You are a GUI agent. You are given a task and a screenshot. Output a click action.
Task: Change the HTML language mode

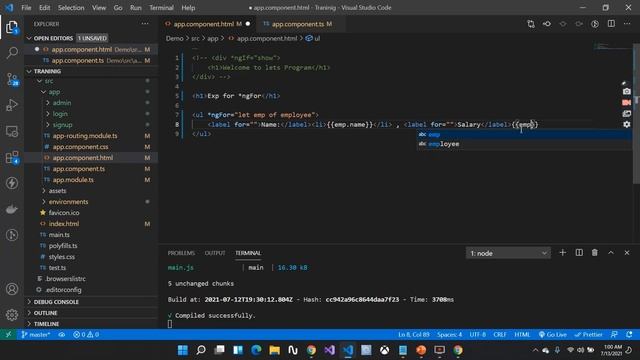click(x=522, y=334)
